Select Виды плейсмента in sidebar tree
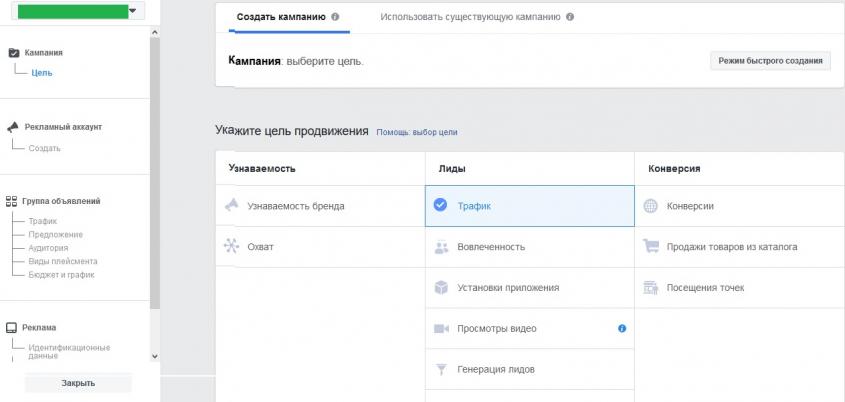The height and width of the screenshot is (402, 845). (63, 261)
